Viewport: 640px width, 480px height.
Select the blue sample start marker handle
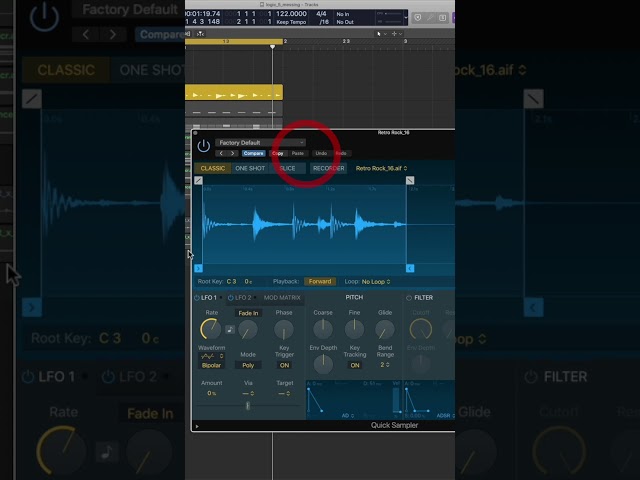point(198,268)
